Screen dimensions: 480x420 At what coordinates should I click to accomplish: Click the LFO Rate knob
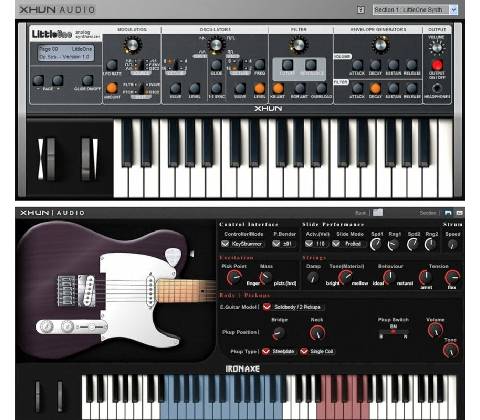click(112, 65)
